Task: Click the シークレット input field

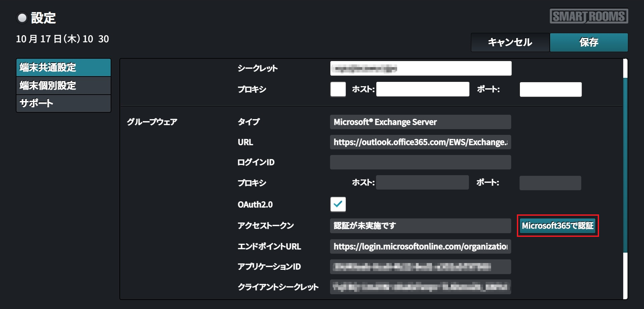Action: tap(421, 68)
